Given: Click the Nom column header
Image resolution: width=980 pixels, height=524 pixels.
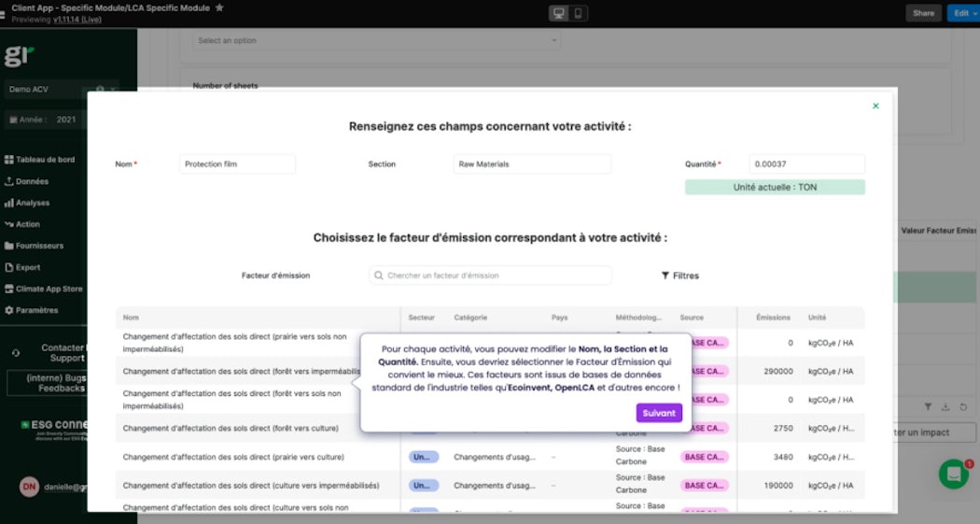Looking at the screenshot, I should [131, 318].
